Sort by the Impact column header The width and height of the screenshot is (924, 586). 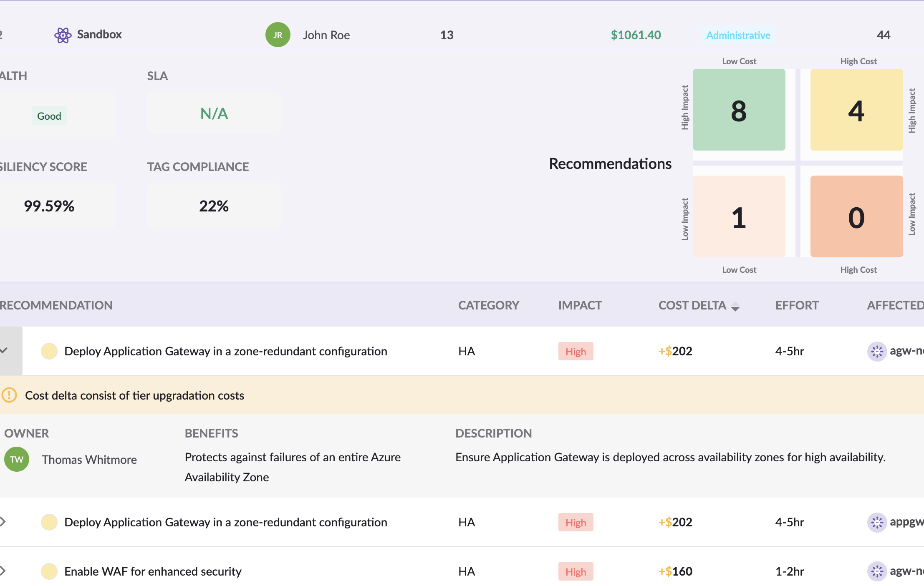coord(580,305)
